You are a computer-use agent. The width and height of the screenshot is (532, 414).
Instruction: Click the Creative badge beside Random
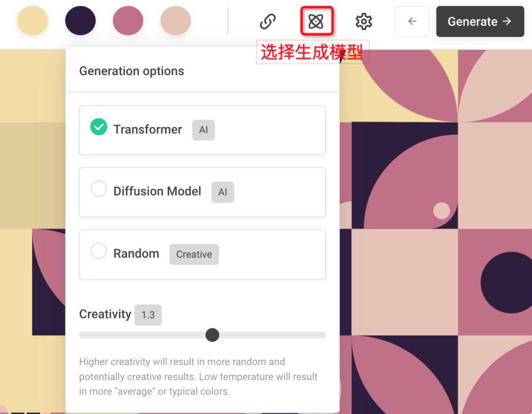(x=194, y=254)
